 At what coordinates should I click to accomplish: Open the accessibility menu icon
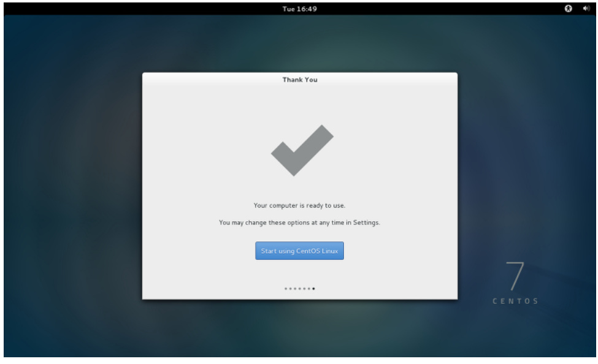click(x=568, y=9)
